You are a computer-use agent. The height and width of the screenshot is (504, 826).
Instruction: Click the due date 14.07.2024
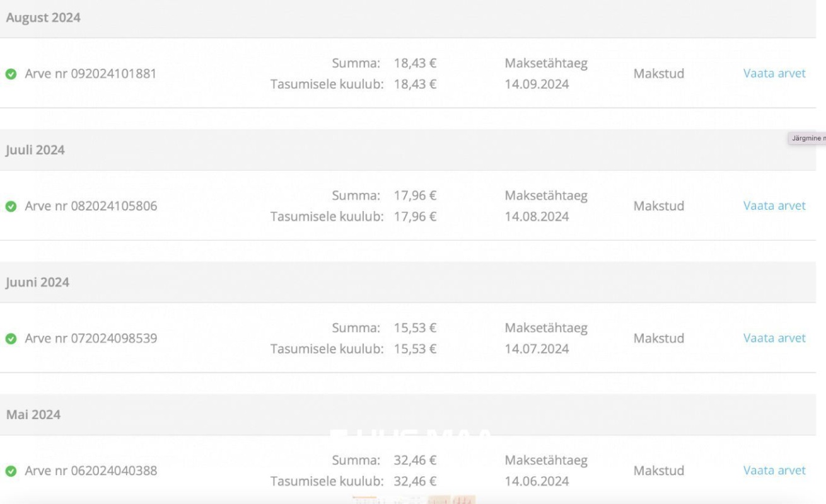537,348
